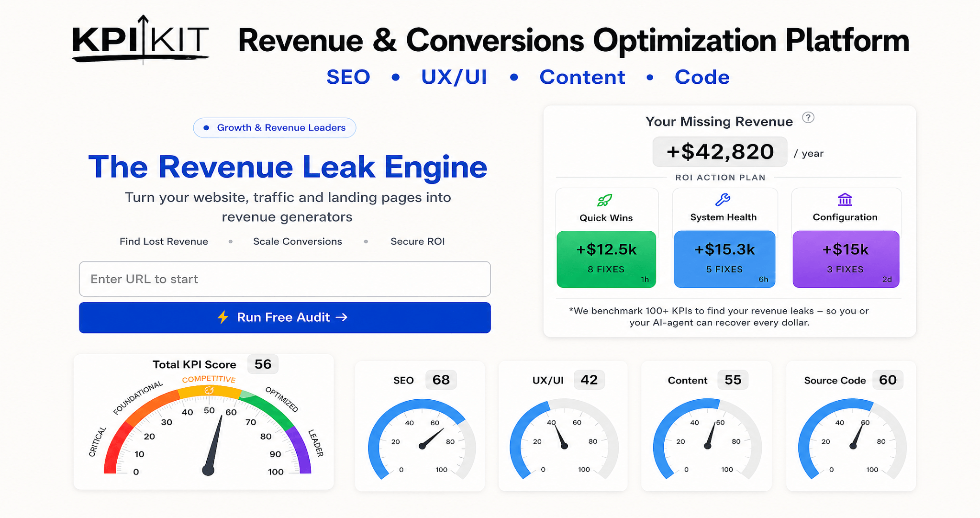980x518 pixels.
Task: Open the Content category link
Action: [x=582, y=77]
